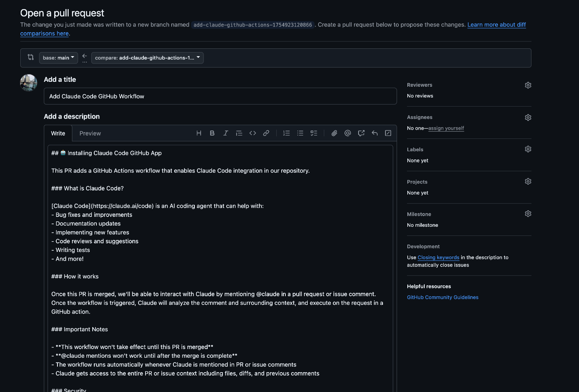Screen dimensions: 579x392
Task: Open the base: main branch dropdown
Action: coord(59,58)
